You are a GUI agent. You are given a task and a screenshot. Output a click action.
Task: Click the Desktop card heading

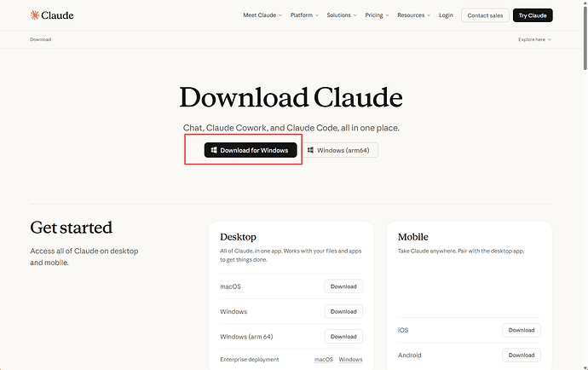[238, 237]
